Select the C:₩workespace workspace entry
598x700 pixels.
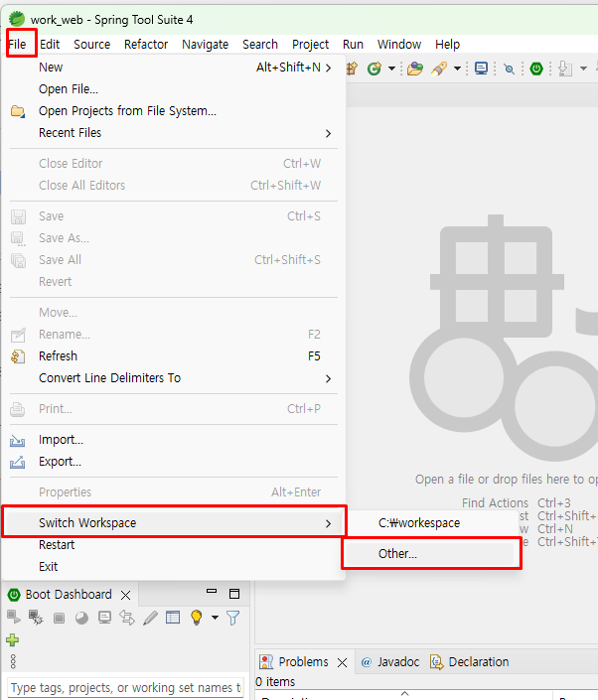(431, 523)
